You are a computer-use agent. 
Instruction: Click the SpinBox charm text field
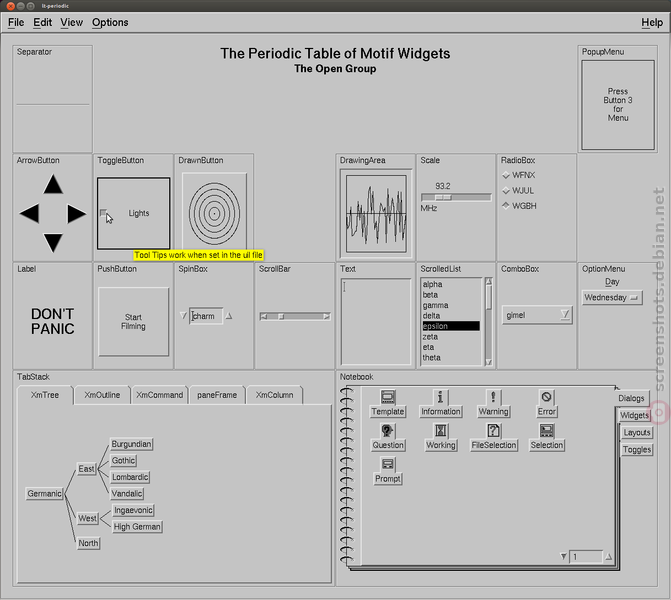coord(206,316)
